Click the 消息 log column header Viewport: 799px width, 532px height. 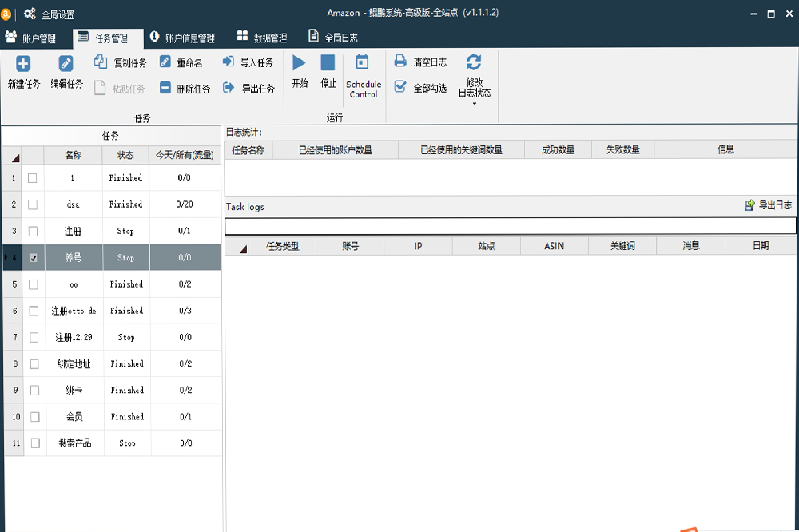pyautogui.click(x=691, y=246)
